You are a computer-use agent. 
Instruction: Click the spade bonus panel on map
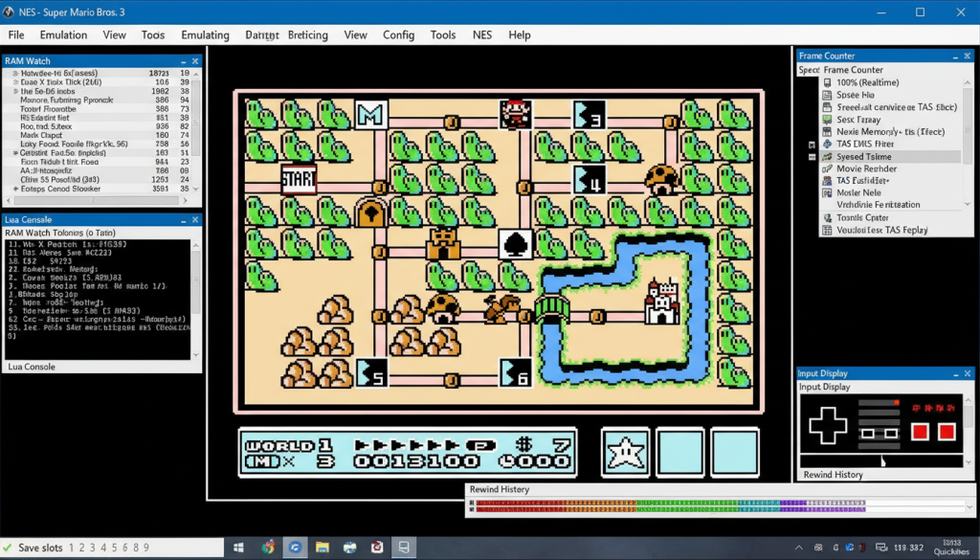[516, 245]
